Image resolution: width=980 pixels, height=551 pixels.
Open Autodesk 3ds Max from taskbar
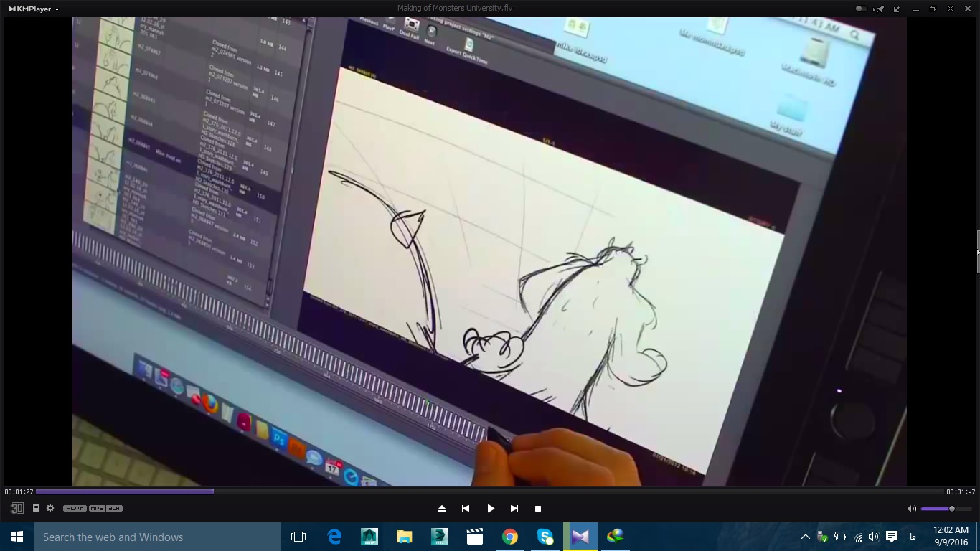click(x=440, y=537)
